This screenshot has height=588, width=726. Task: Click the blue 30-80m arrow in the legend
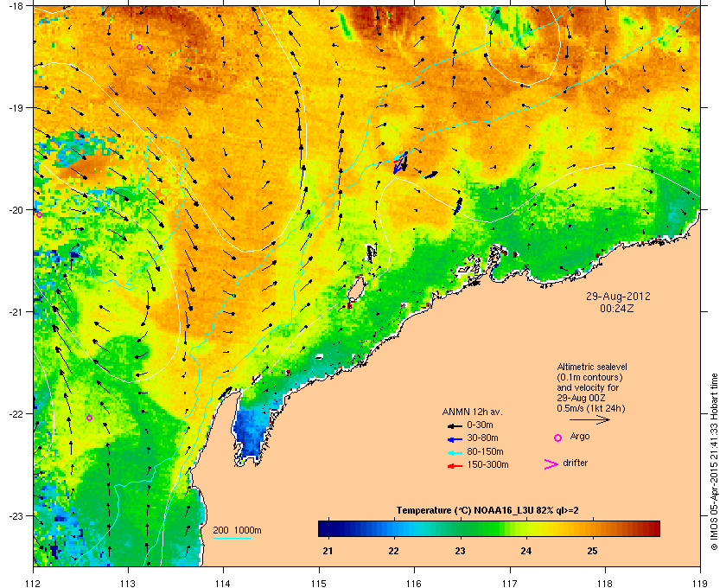pos(455,438)
